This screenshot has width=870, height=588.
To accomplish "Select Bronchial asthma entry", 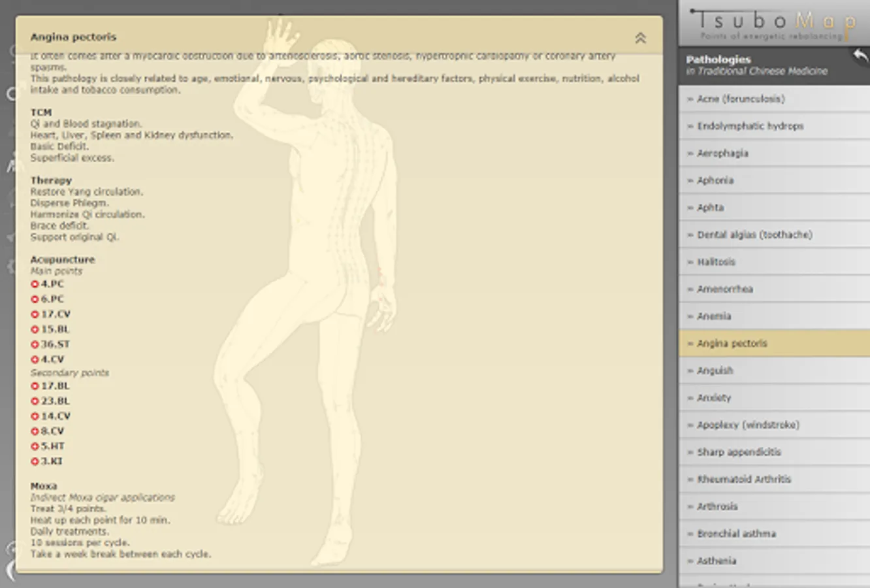I will coord(774,533).
